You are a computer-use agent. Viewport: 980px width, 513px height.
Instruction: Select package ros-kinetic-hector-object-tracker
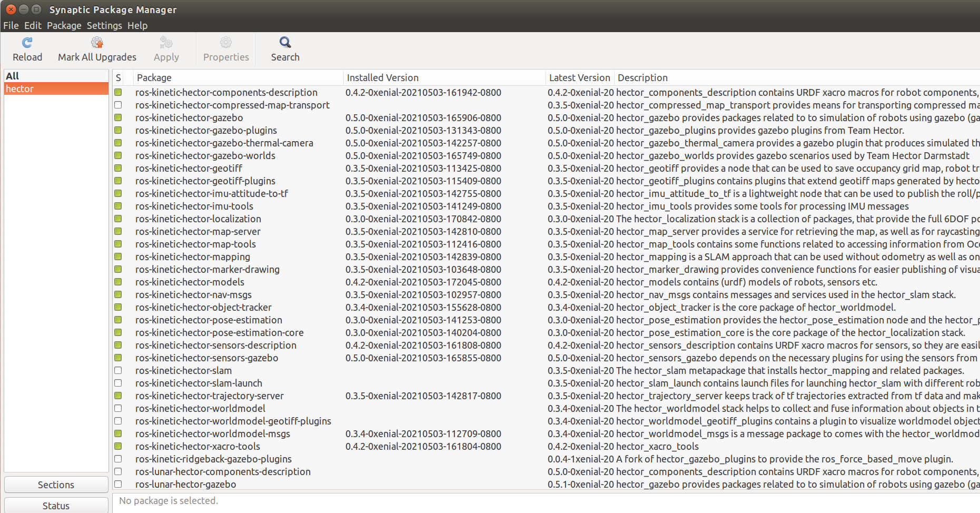(203, 307)
